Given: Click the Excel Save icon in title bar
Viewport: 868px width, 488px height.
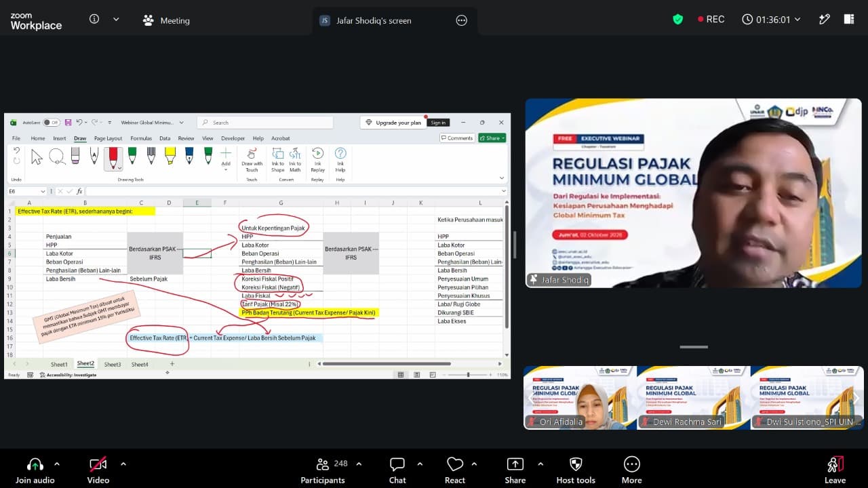Looking at the screenshot, I should [69, 123].
